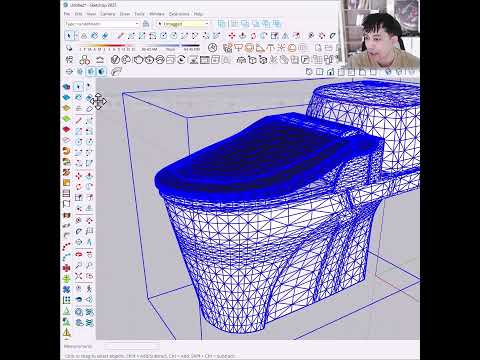This screenshot has width=480, height=360.
Task: Open the Untagged tag dropdown
Action: 183,24
